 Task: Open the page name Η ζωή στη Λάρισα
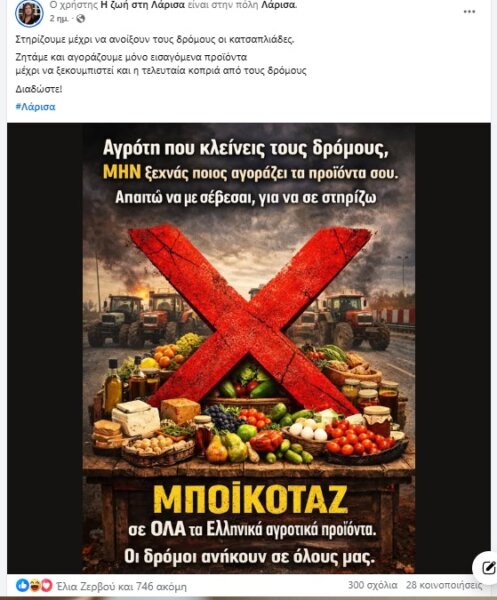click(143, 5)
